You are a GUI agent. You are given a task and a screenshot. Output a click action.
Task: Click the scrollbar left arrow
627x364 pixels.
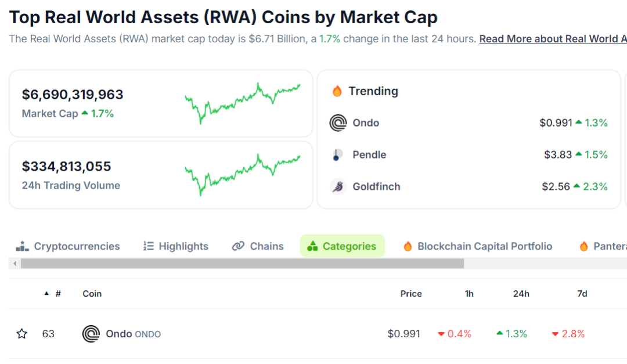coord(15,264)
